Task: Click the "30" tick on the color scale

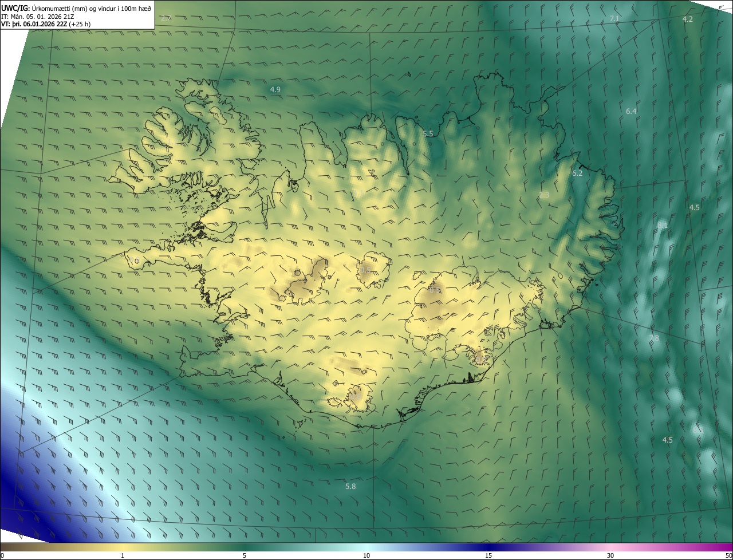Action: click(x=610, y=555)
